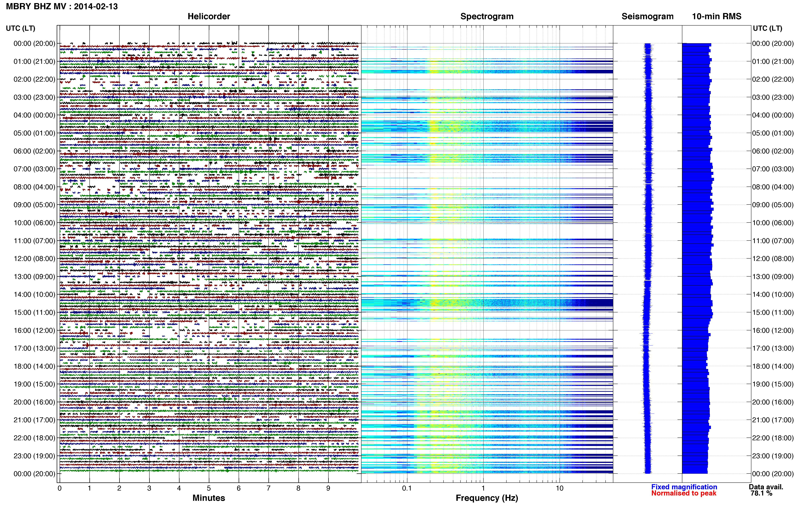Click the 4 tick on the Minutes axis
The width and height of the screenshot is (812, 508).
pyautogui.click(x=179, y=488)
